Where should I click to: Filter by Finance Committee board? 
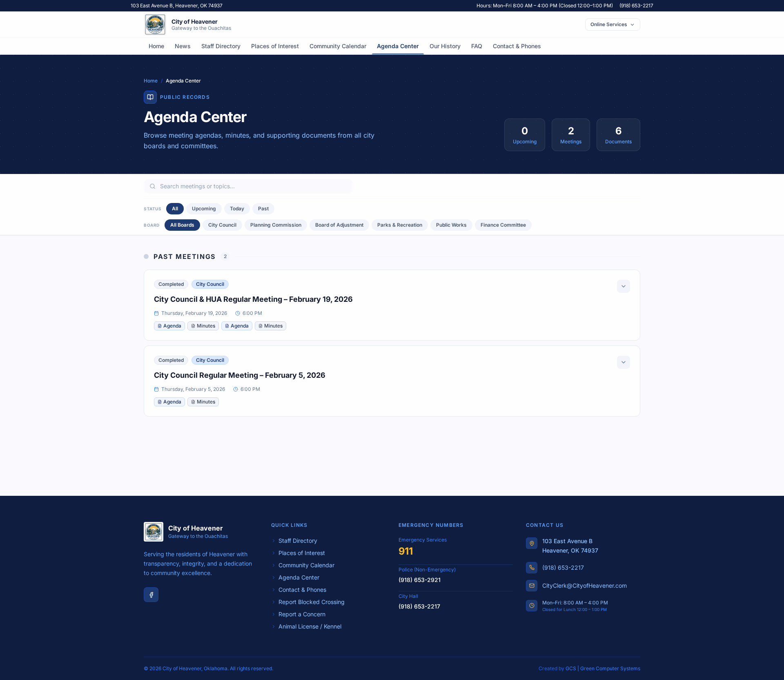503,225
